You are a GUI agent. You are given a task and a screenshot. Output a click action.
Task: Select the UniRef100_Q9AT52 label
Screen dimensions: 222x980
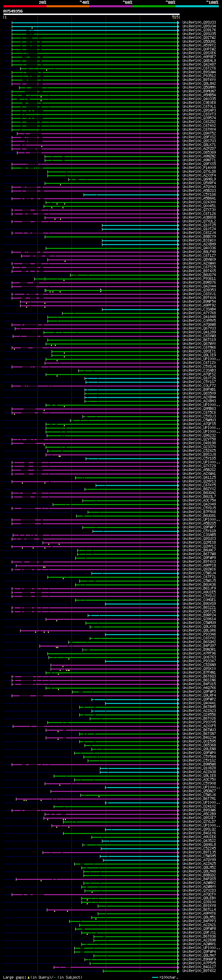click(199, 133)
